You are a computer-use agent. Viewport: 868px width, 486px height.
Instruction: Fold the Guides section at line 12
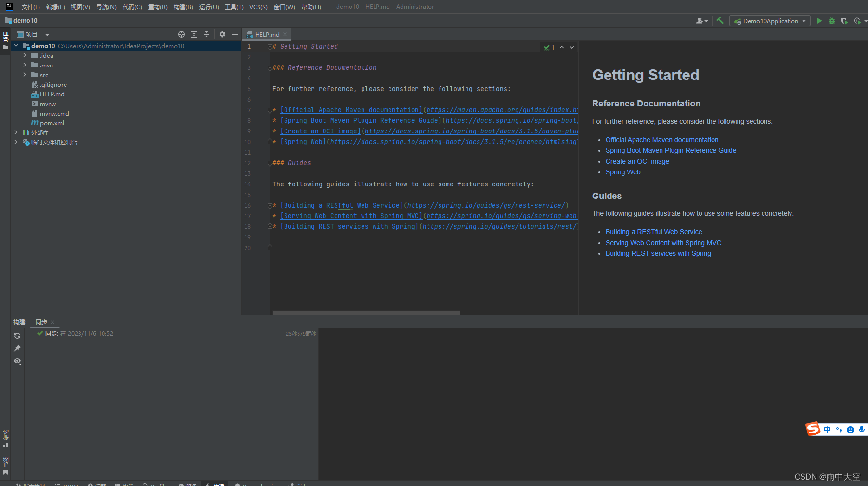coord(270,163)
